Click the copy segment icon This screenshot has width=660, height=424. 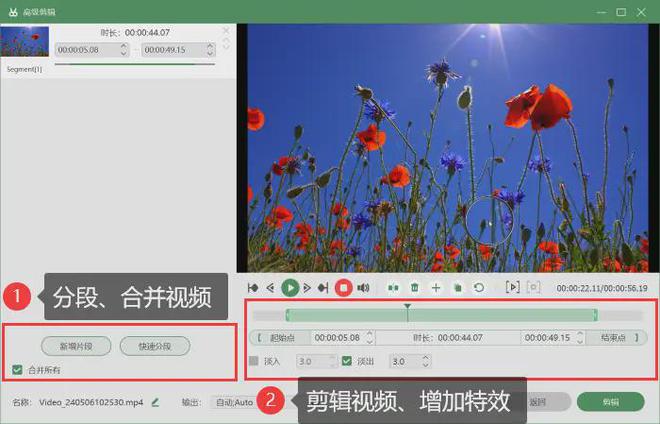458,288
